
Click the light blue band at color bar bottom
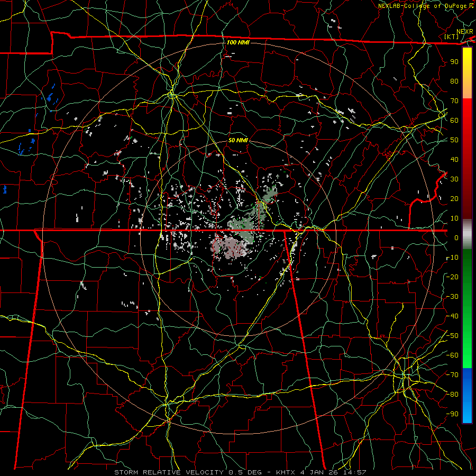click(x=467, y=411)
